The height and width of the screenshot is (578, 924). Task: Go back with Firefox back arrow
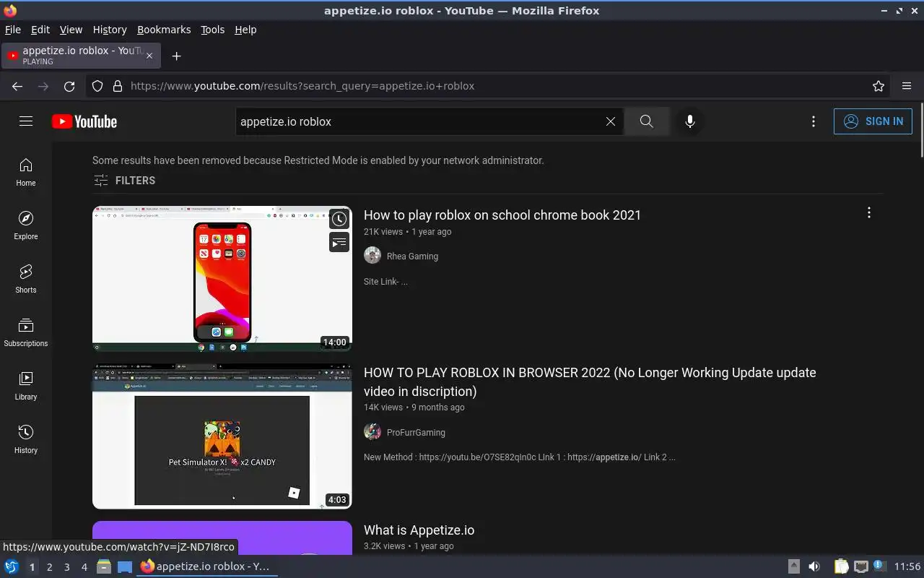pyautogui.click(x=17, y=86)
